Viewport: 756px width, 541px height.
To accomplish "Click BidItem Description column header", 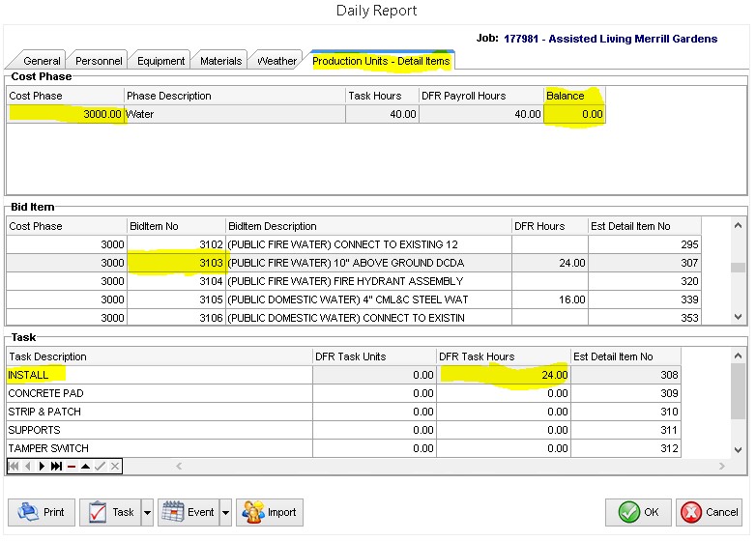I will pos(368,226).
